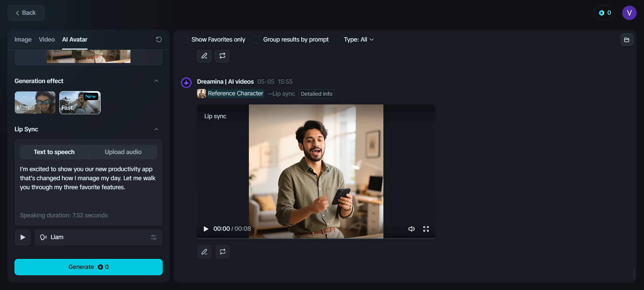This screenshot has height=290, width=644.
Task: Open the Liam voice selector
Action: click(x=99, y=237)
